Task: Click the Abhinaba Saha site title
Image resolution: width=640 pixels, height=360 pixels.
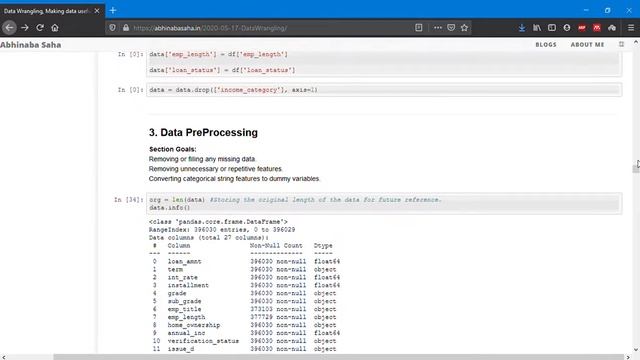Action: coord(31,45)
